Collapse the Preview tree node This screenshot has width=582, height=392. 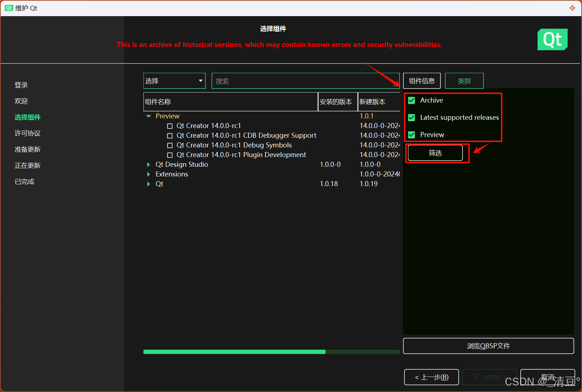[148, 116]
